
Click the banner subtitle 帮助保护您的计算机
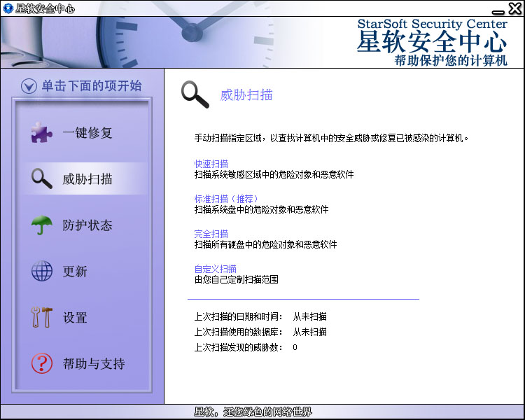click(x=451, y=61)
